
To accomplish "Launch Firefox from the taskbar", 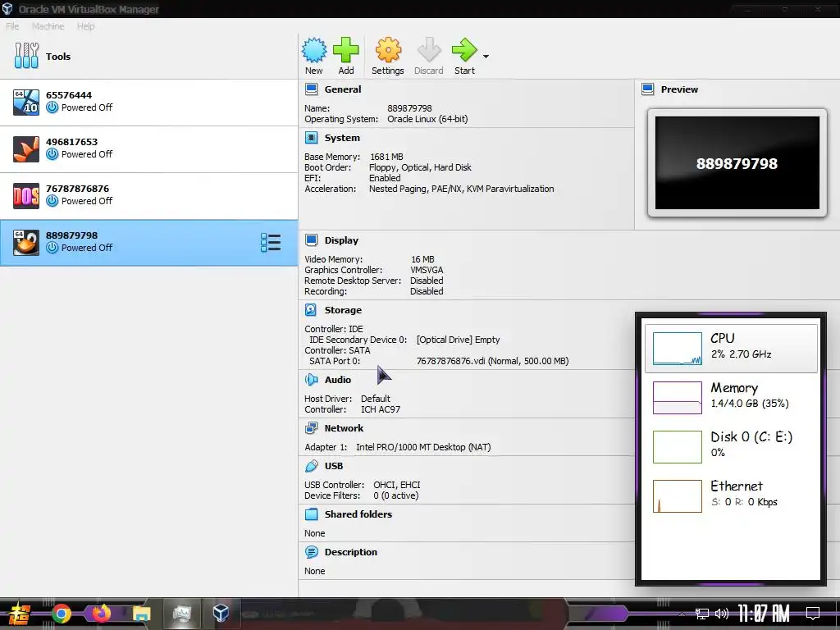I will pos(101,613).
